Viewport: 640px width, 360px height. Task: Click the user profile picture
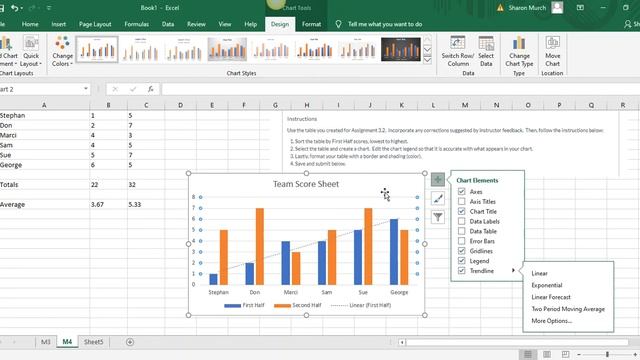557,7
